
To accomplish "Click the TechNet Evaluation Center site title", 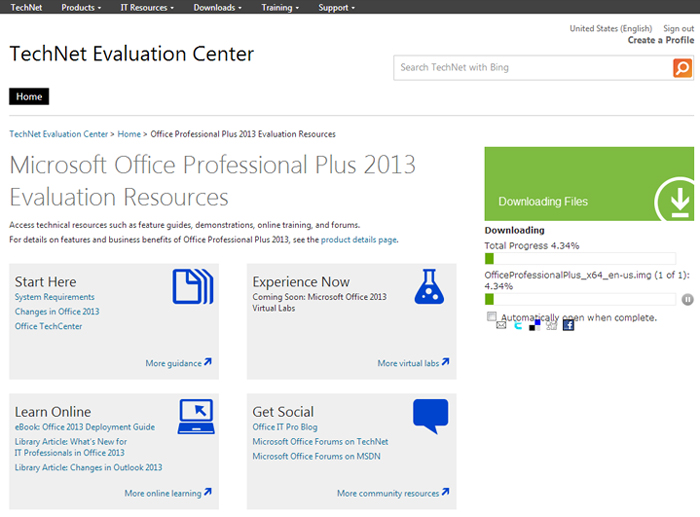I will tap(132, 54).
